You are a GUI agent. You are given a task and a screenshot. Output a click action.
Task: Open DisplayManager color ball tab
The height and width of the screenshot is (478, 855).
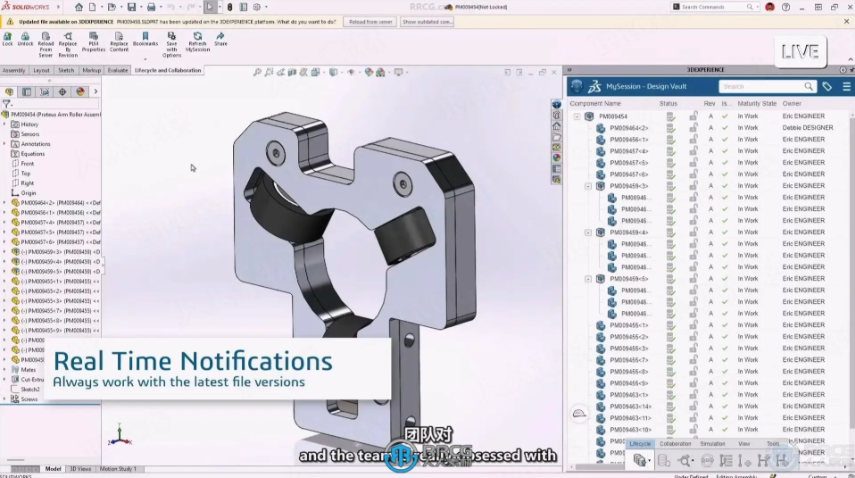(80, 92)
